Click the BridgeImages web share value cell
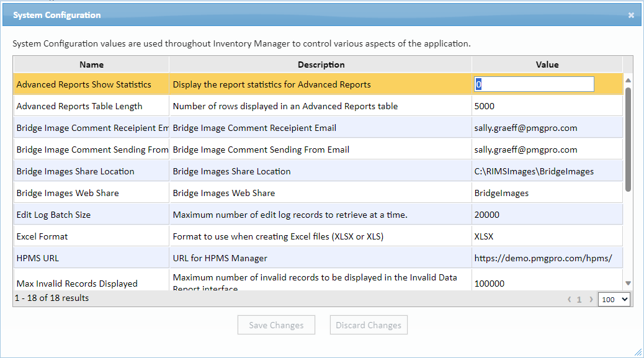Image resolution: width=644 pixels, height=358 pixels. click(x=547, y=193)
